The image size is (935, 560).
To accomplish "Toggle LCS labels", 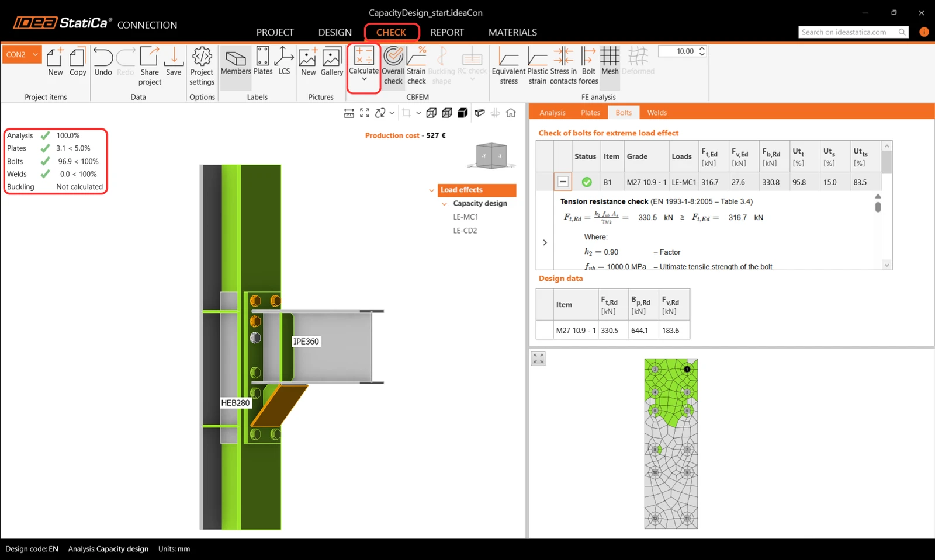I will coord(285,62).
